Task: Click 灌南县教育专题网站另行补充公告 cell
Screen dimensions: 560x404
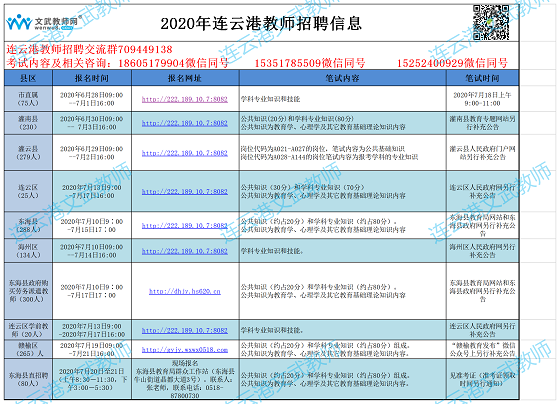Action: [x=482, y=123]
